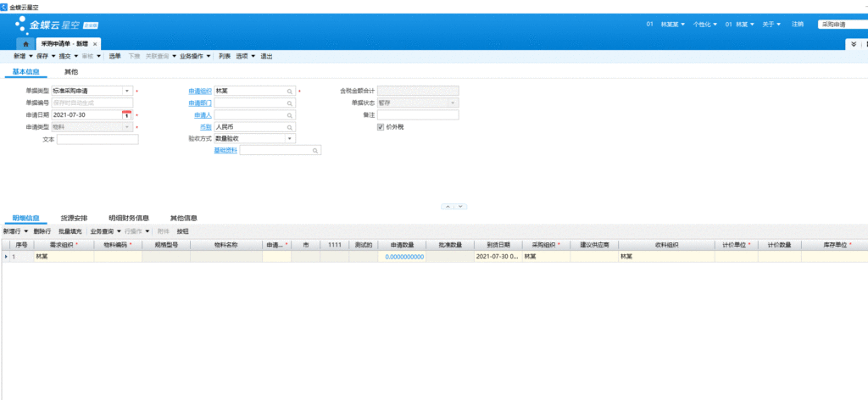Click the 列表 toolbar button
Image resolution: width=868 pixels, height=400 pixels.
(x=224, y=57)
